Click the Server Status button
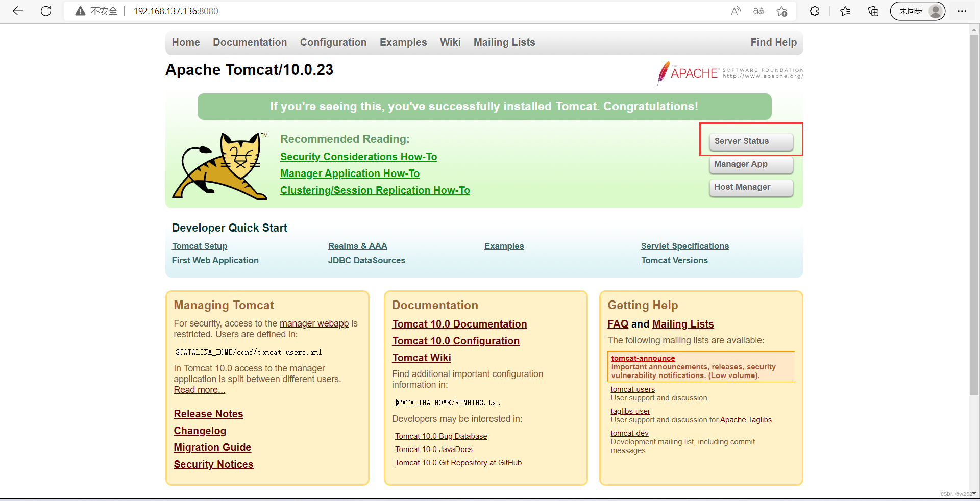 click(x=751, y=141)
